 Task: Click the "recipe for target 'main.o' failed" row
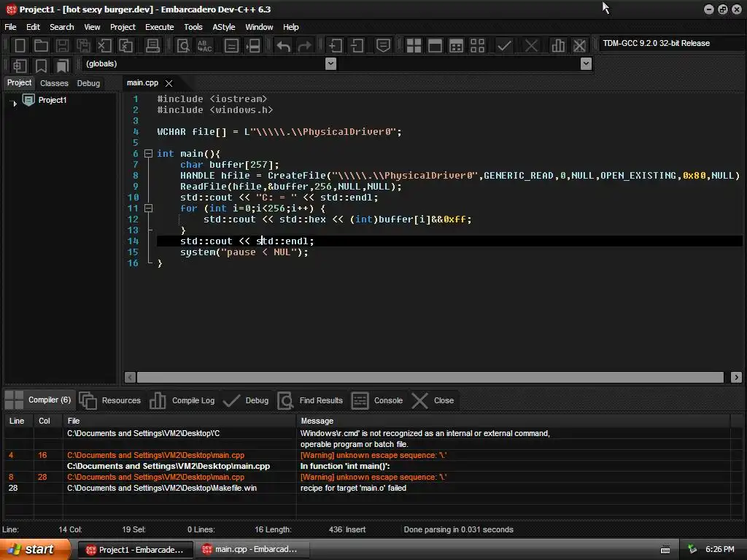point(367,488)
